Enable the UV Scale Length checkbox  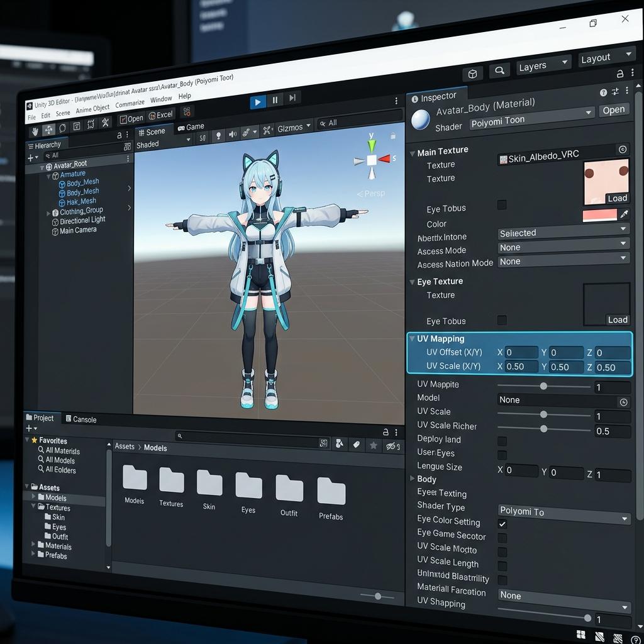[x=502, y=566]
